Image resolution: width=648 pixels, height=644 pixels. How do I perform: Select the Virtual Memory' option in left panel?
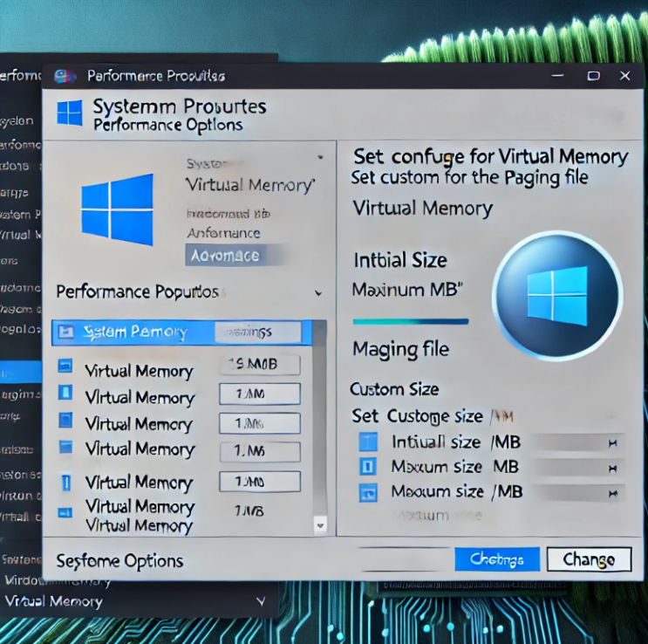tap(250, 185)
